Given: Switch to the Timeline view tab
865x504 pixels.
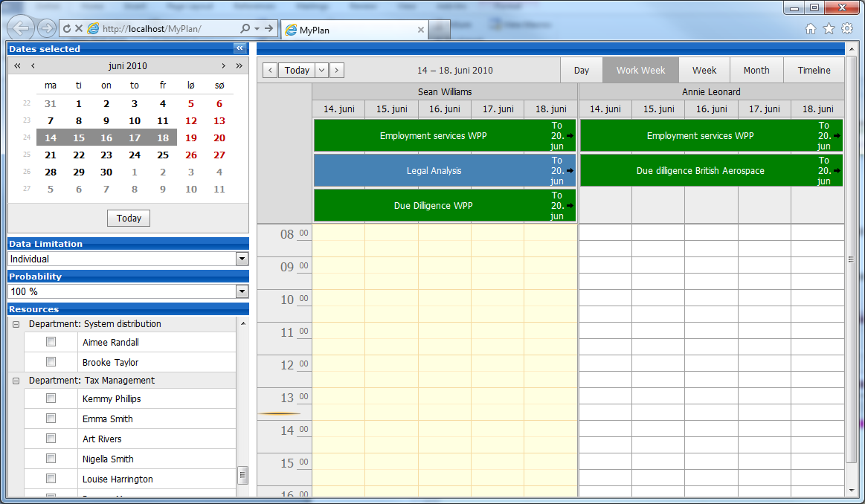Looking at the screenshot, I should (814, 71).
